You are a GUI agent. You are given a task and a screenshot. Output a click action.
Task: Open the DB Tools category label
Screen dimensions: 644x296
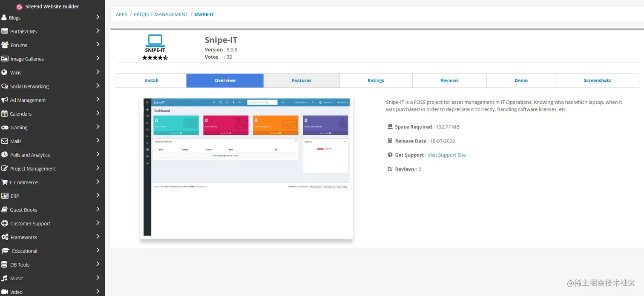pos(20,265)
